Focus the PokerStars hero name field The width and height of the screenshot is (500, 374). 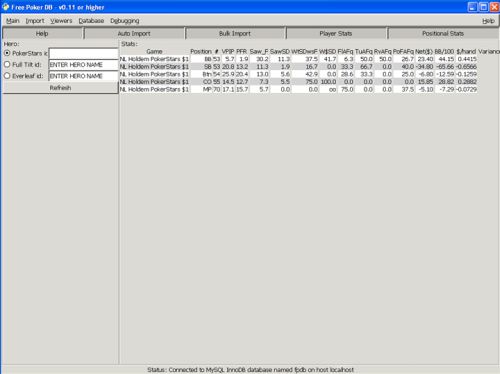83,53
